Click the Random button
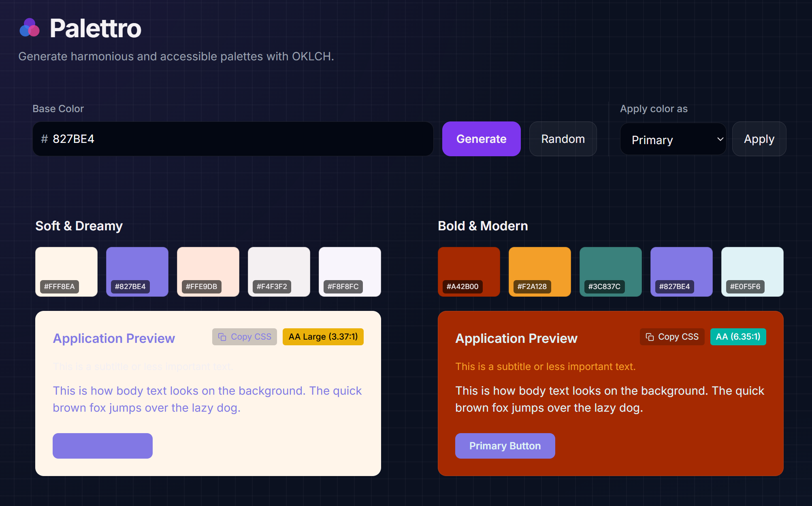Image resolution: width=812 pixels, height=506 pixels. [563, 139]
